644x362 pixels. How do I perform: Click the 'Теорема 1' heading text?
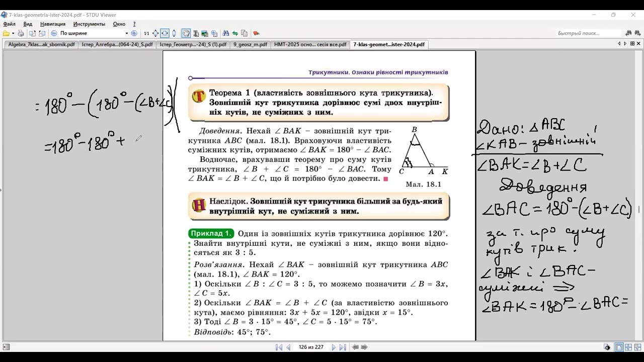pyautogui.click(x=229, y=93)
